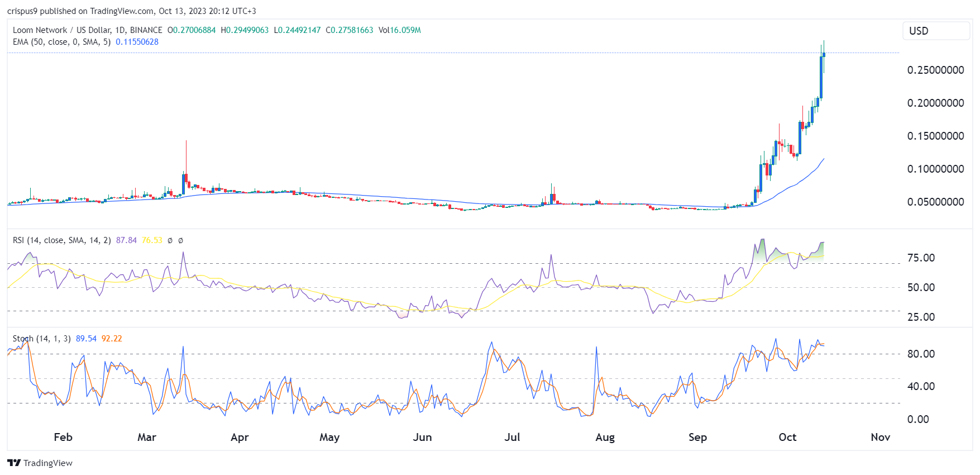Image resolution: width=980 pixels, height=475 pixels.
Task: Click the volume value Vol16.059M
Action: point(400,30)
